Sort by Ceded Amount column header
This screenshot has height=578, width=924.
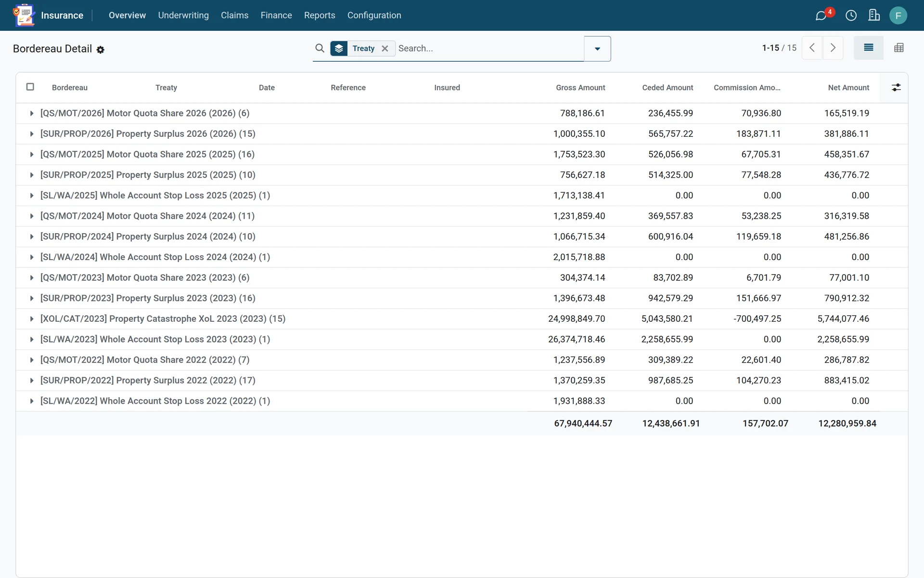(667, 88)
